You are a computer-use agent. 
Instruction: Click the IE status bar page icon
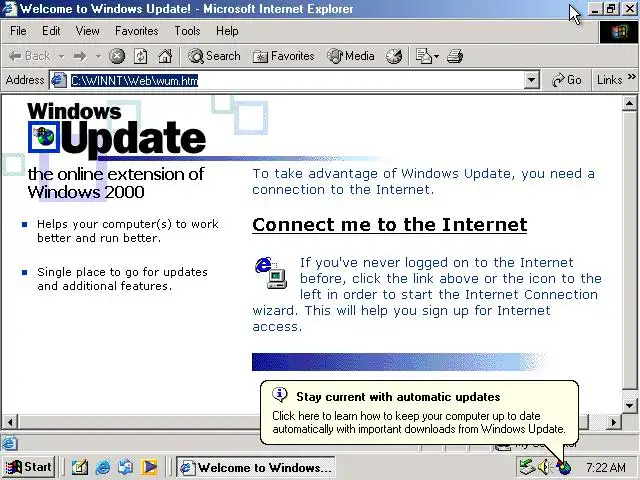[9, 443]
